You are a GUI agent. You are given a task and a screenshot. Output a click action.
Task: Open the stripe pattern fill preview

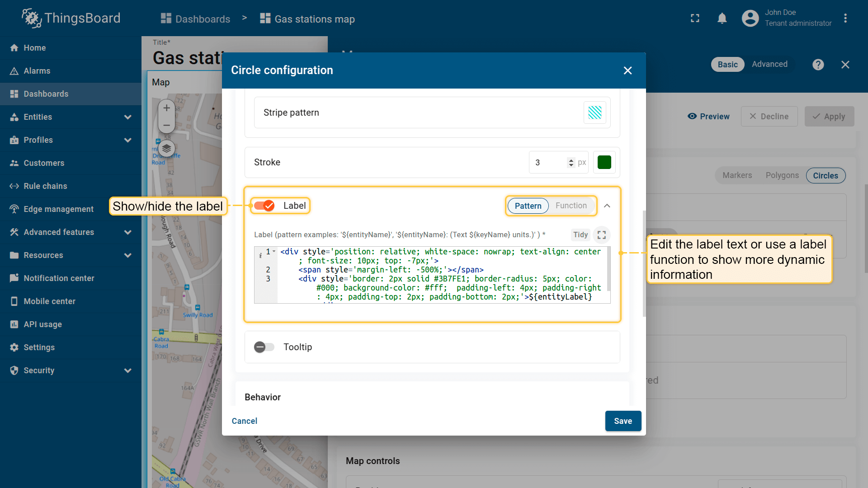pos(594,113)
